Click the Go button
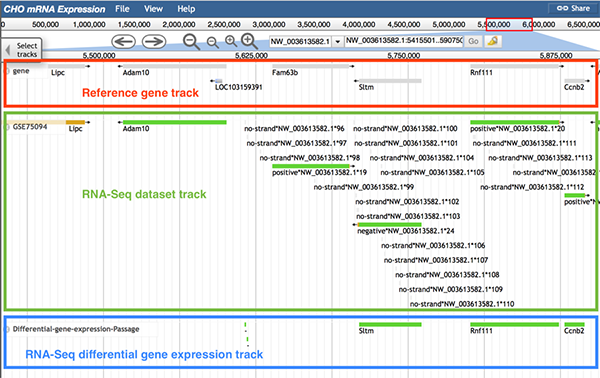600x378 pixels. click(x=473, y=41)
